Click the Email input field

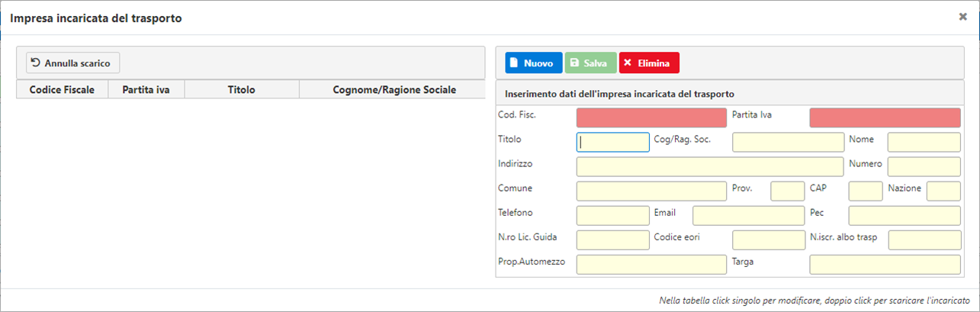click(x=749, y=216)
